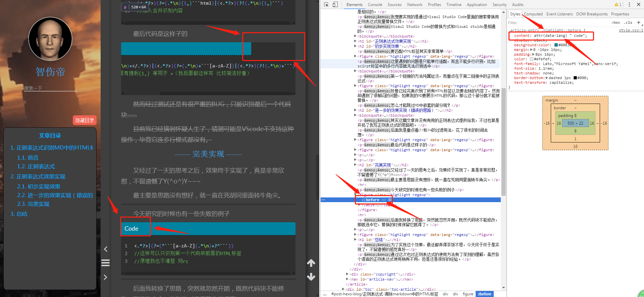Expand h1 id=总结 node
Viewport: 644px width, 297px height.
(356, 240)
